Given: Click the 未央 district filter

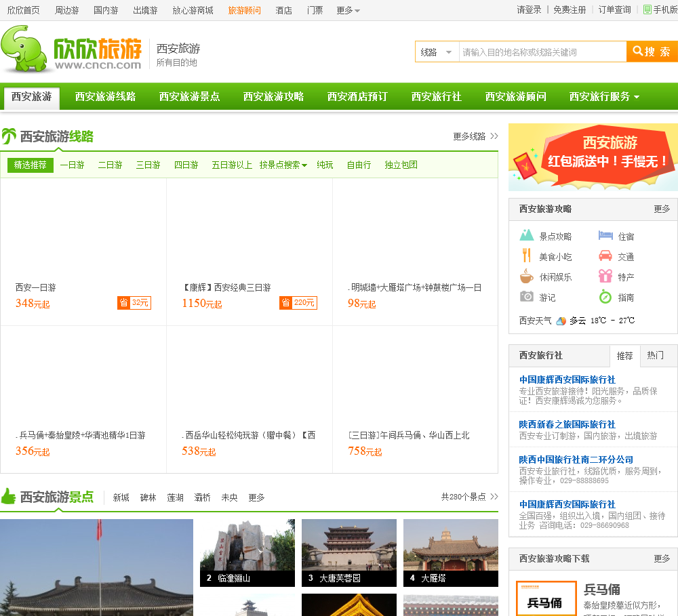Looking at the screenshot, I should click(229, 497).
